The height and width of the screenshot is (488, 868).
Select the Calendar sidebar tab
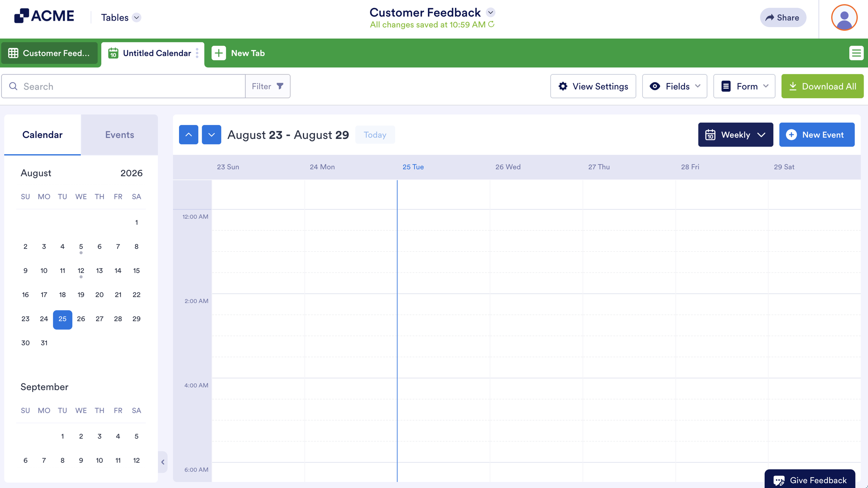point(42,135)
